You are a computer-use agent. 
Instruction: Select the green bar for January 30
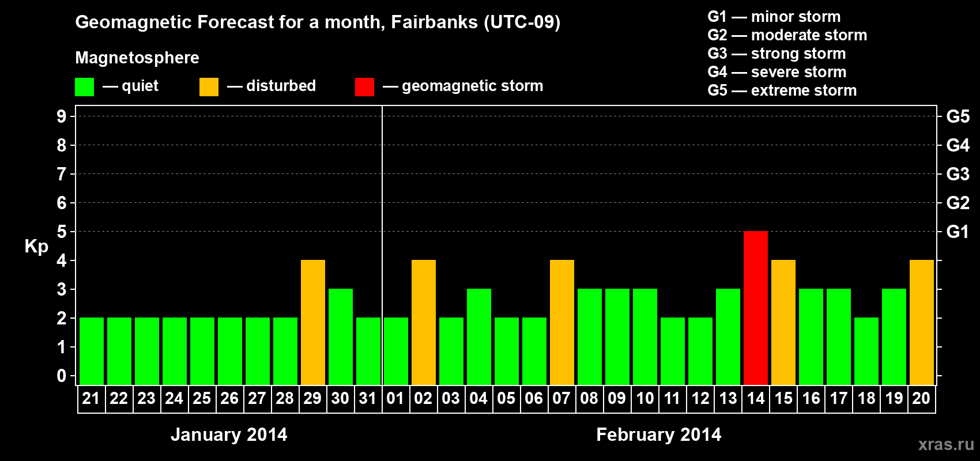pos(341,337)
